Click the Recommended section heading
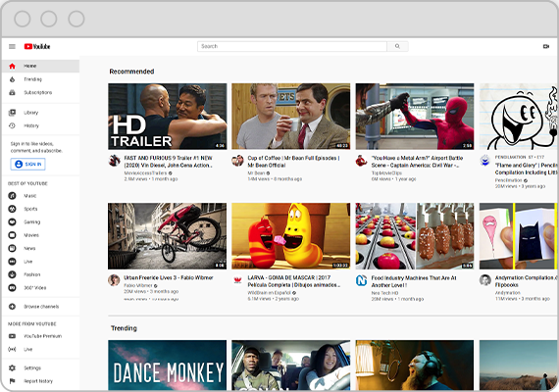This screenshot has width=559, height=392. 131,72
